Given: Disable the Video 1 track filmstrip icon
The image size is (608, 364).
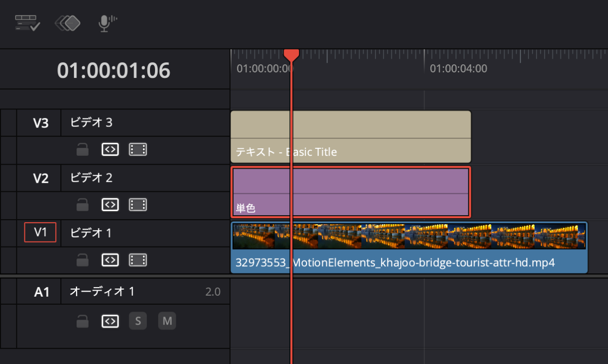Looking at the screenshot, I should [x=138, y=260].
